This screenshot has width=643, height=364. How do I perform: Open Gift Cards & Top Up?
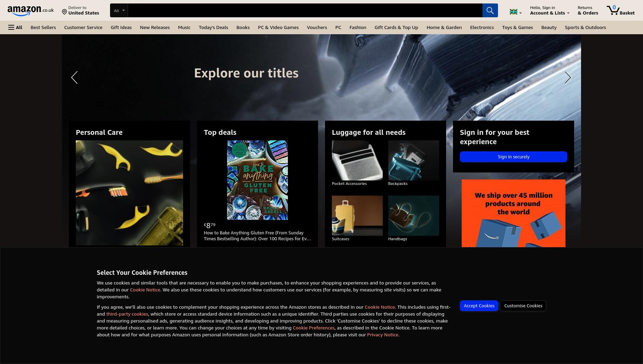(396, 27)
